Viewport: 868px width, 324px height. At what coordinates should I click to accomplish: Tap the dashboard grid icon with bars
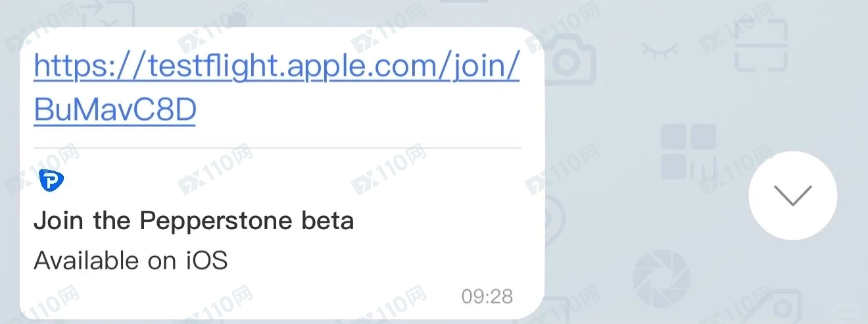688,151
